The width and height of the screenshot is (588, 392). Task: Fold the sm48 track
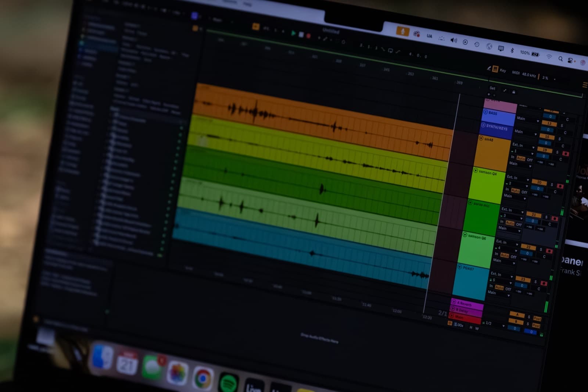coord(481,138)
